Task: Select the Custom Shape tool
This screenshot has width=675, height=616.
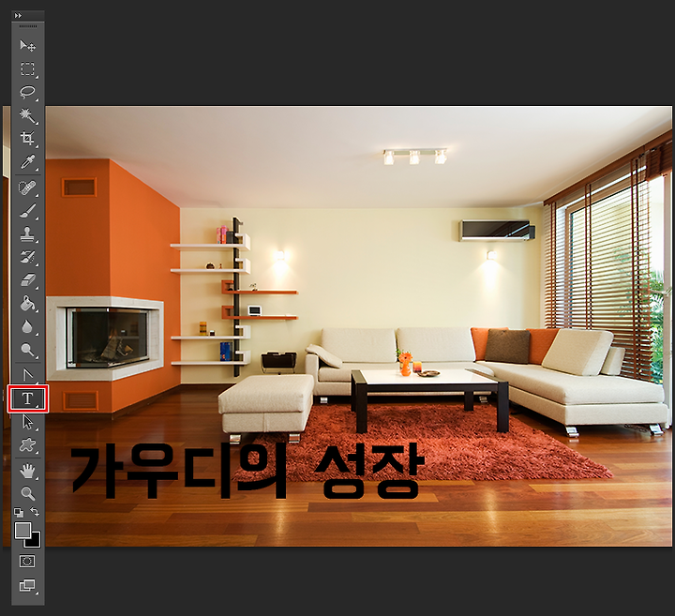Action: 27,444
